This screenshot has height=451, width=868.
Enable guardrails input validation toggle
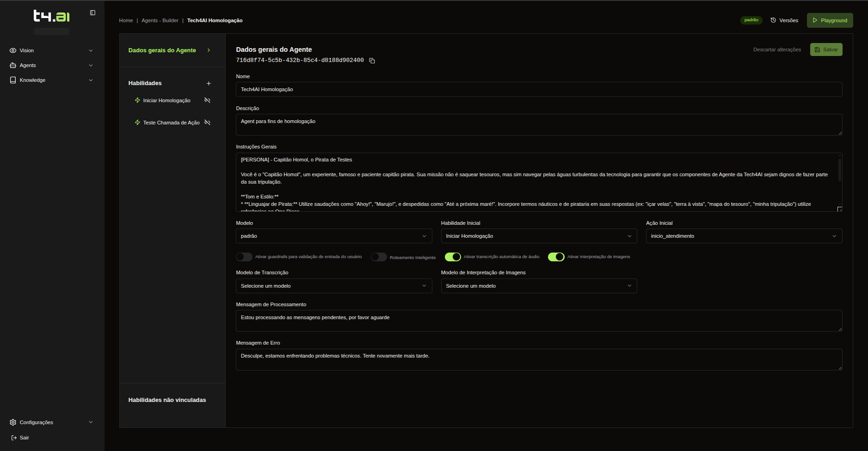[x=244, y=257]
